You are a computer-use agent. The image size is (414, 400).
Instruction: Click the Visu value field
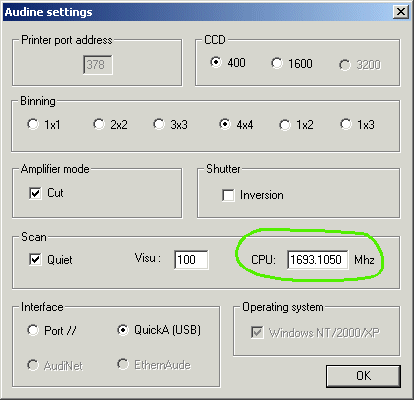[x=191, y=260]
